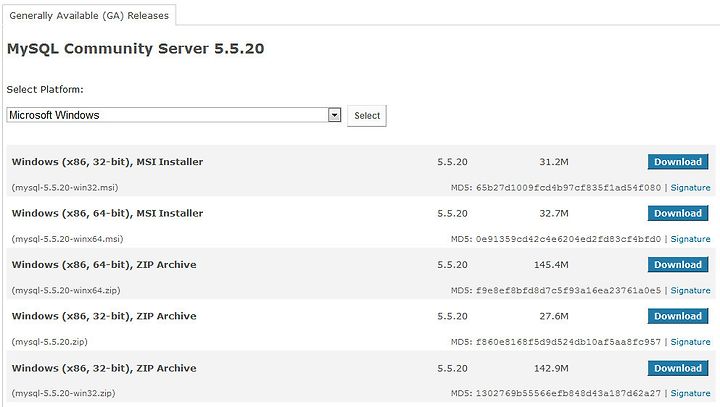This screenshot has width=720, height=407.
Task: Click the file name "(mysql-5.5.20-win32.msi)"
Action: (x=65, y=187)
